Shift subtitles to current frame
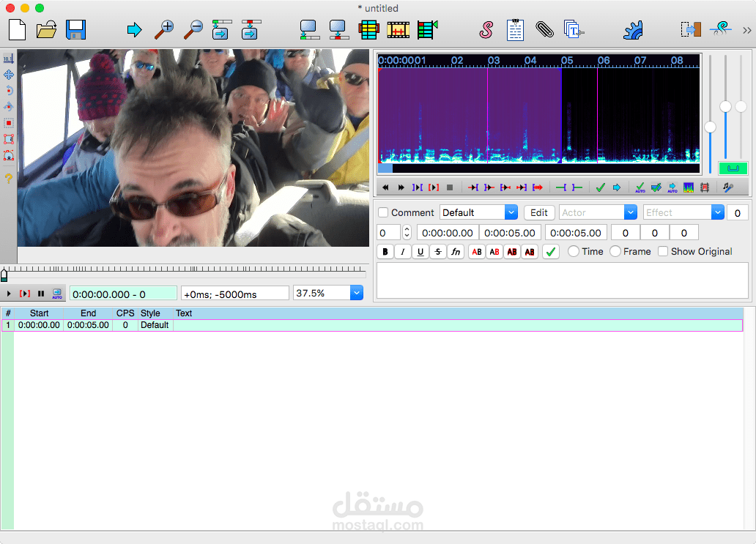Screen dimensions: 756x544 427,30
